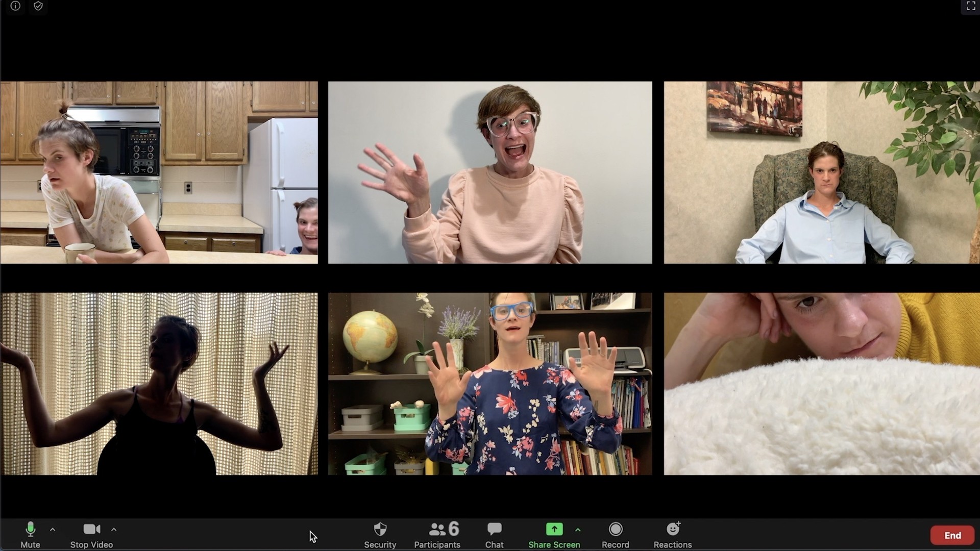Viewport: 980px width, 551px height.
Task: Check encryption shield icon at top
Action: [x=38, y=6]
